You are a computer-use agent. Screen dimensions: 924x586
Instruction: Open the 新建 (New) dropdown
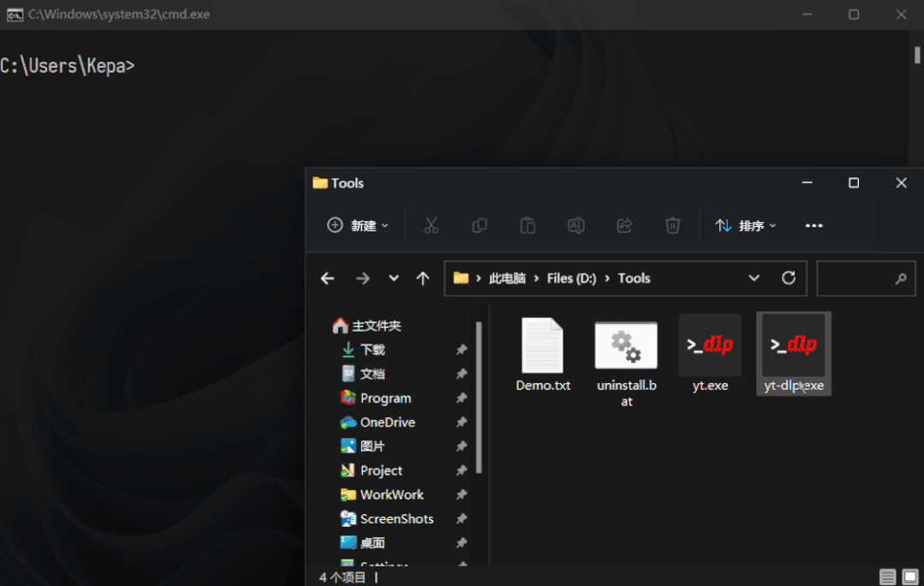click(x=358, y=225)
